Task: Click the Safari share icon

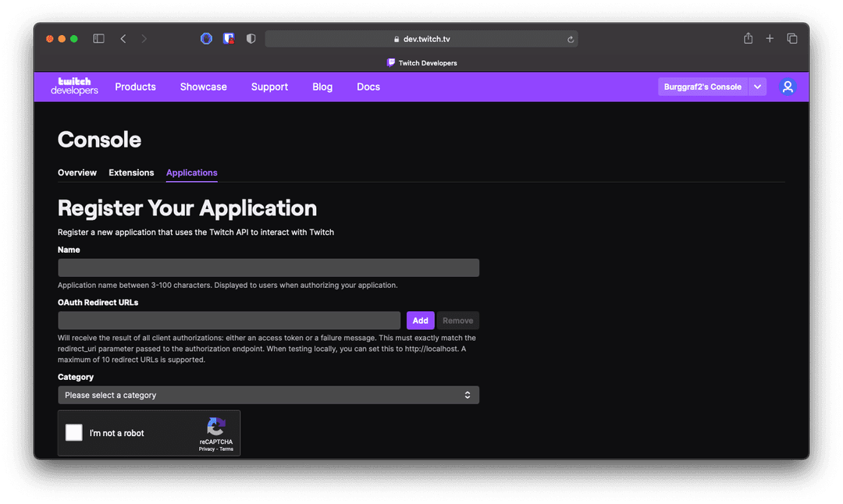Action: [x=747, y=37]
